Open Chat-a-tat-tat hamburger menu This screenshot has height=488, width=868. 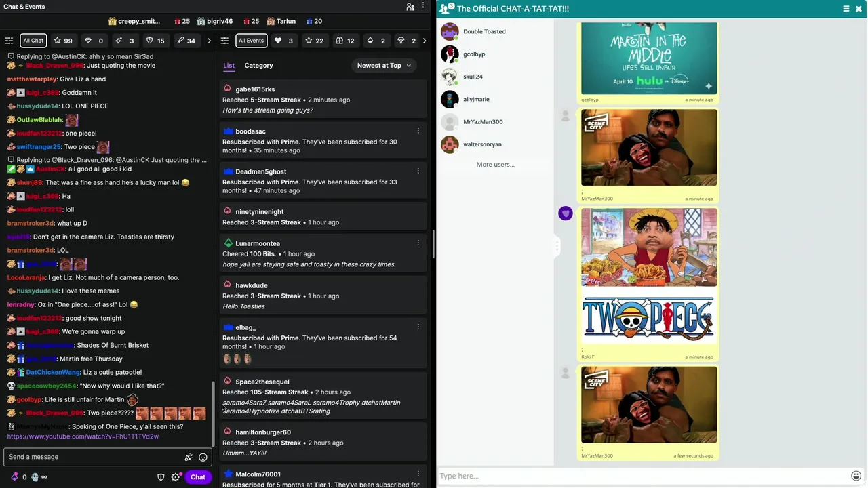point(846,9)
